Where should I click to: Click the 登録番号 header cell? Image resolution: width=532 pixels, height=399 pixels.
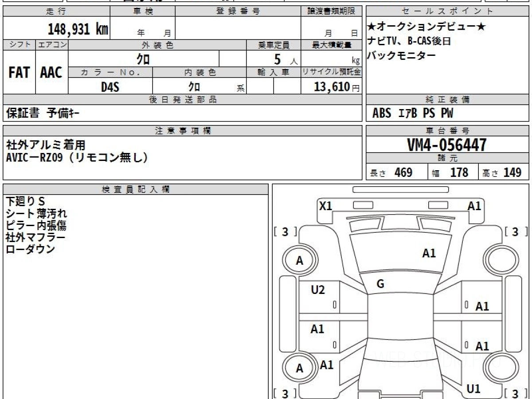tap(238, 12)
